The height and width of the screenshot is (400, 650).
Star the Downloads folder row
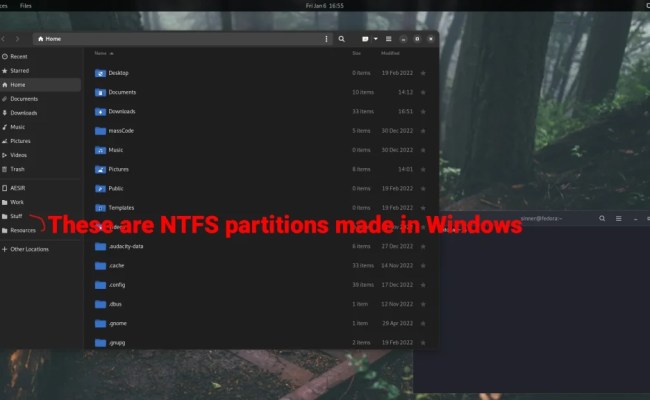click(x=423, y=112)
